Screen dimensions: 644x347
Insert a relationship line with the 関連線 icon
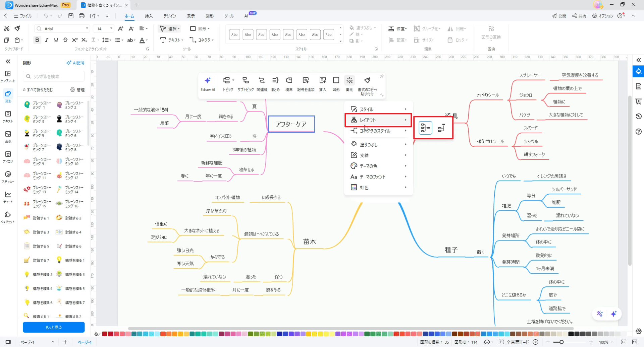(x=262, y=84)
